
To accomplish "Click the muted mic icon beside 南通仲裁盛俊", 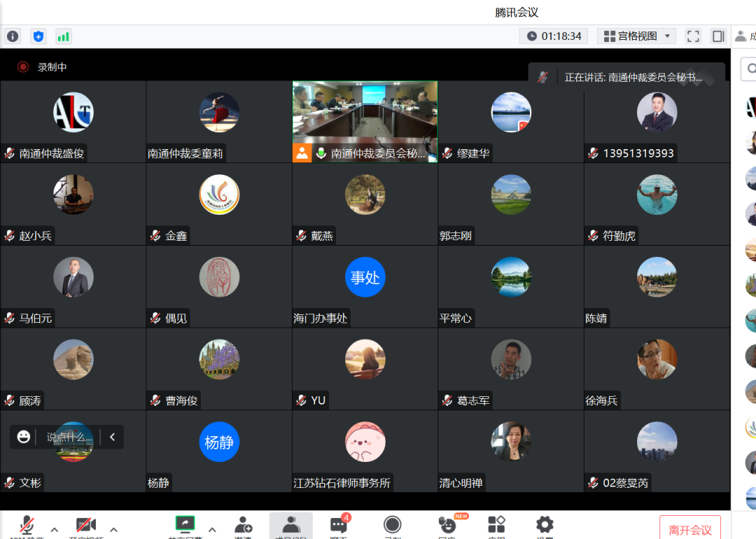I will 10,153.
